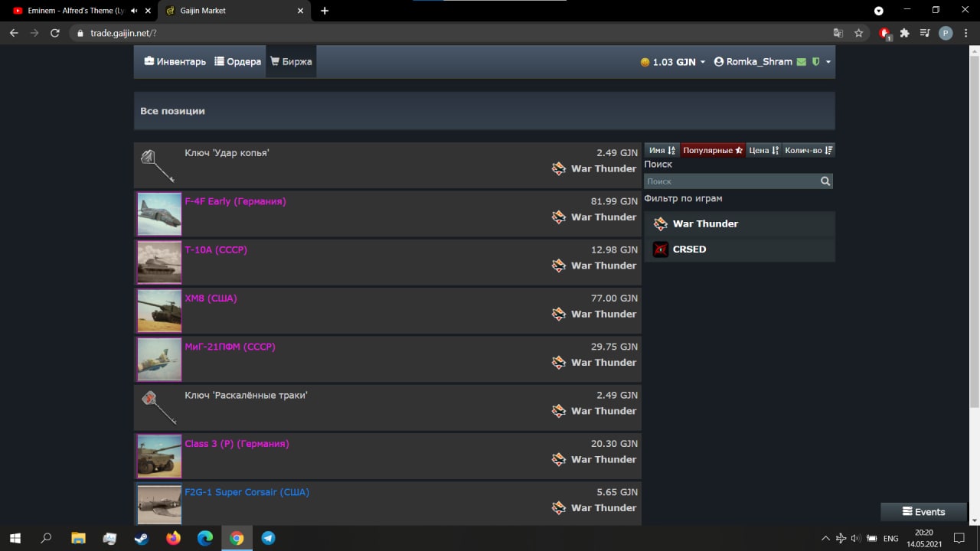Click the trade.gaijin.net address bar
Image resolution: width=980 pixels, height=551 pixels.
(452, 33)
